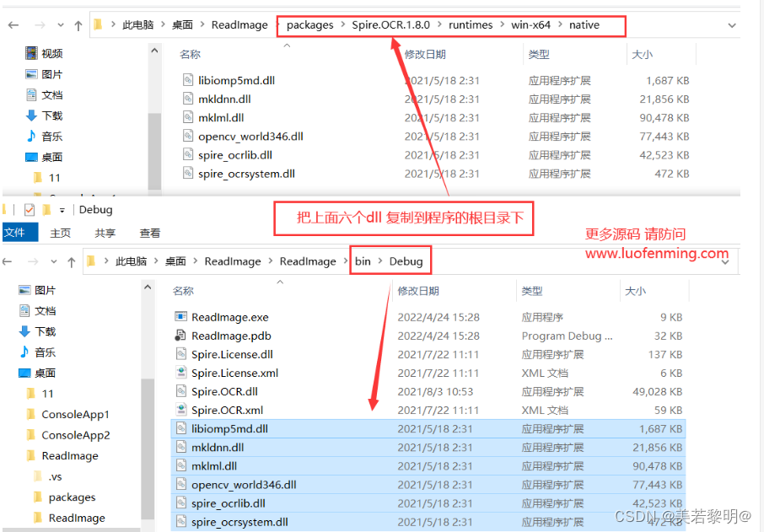
Task: Click the 'Debug' breadcrumb in the lower address bar
Action: [406, 261]
